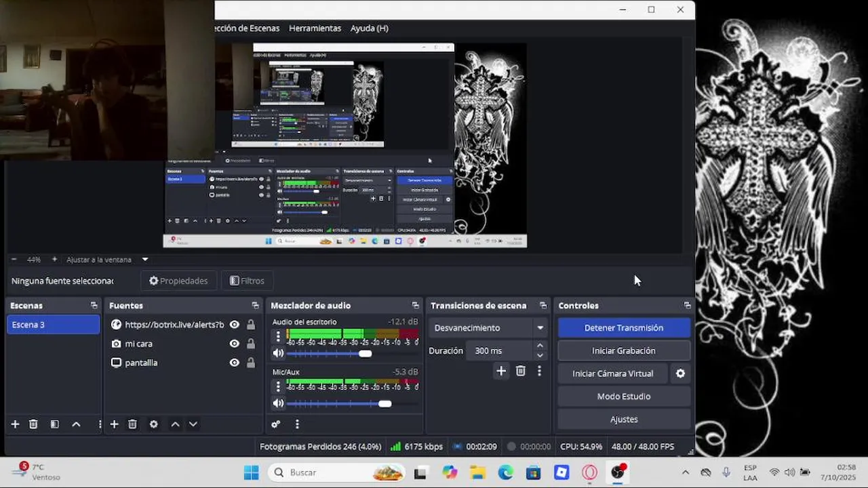Move scene up in Escenas panel
868x488 pixels.
point(76,424)
